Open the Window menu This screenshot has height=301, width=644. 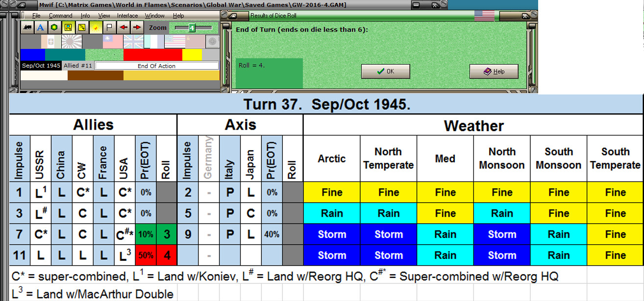[155, 16]
